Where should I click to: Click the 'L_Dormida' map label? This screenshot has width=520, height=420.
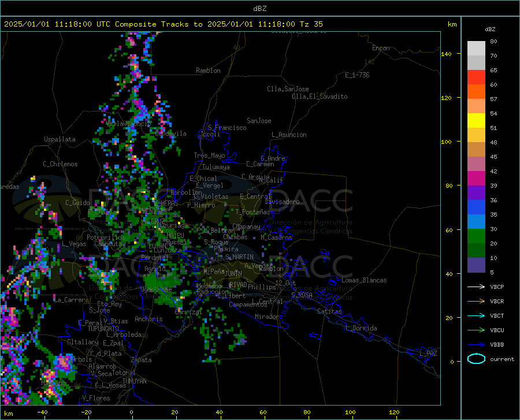pos(361,328)
